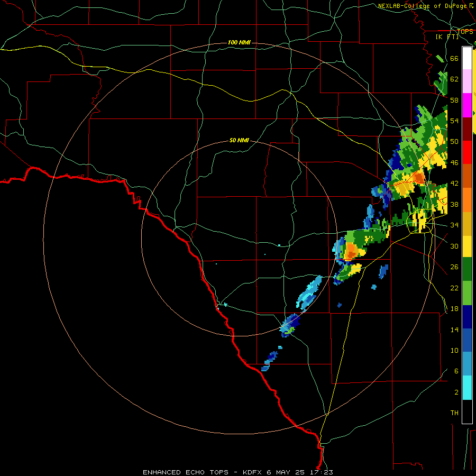Click the '50' legend value
The height and width of the screenshot is (476, 476).
454,142
